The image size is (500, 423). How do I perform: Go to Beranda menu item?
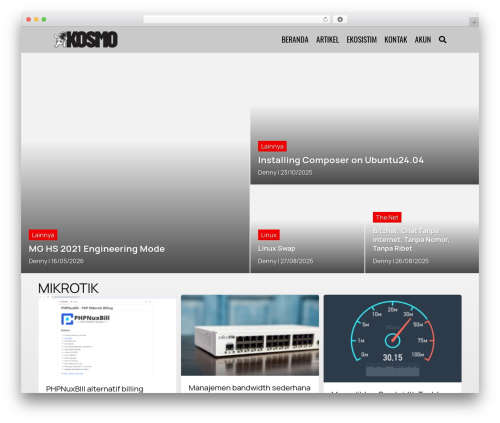(x=295, y=40)
